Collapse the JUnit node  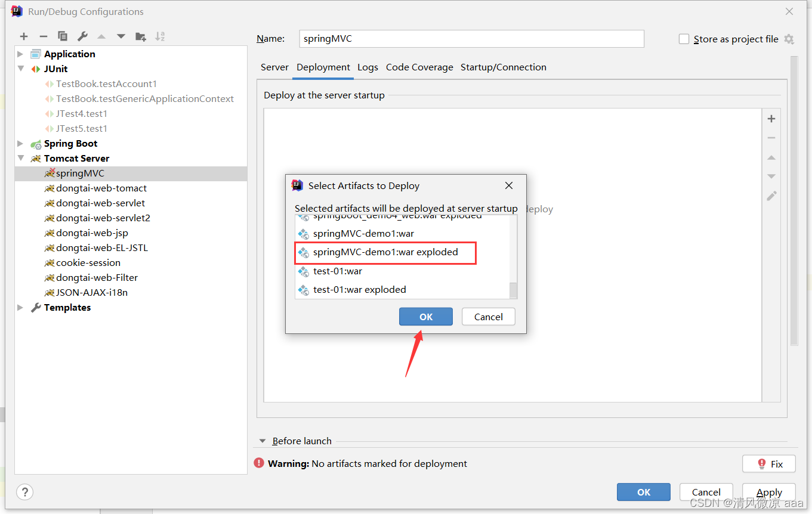click(x=20, y=69)
